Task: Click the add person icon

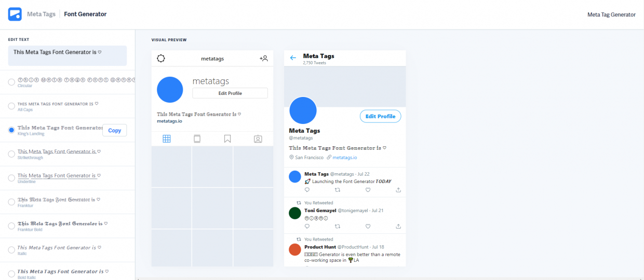Action: [x=264, y=59]
